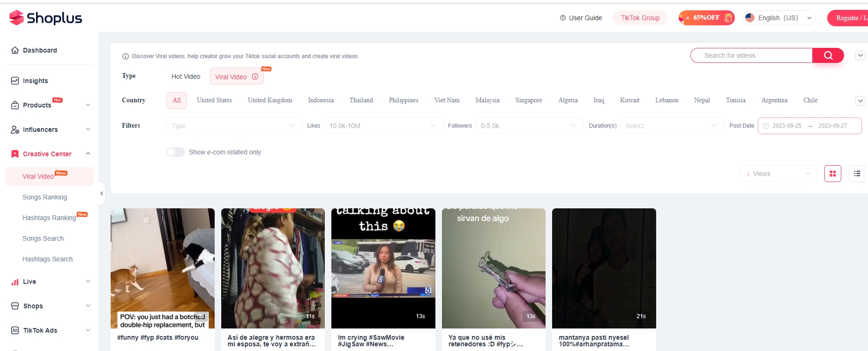868x351 pixels.
Task: Switch to grid view layout icon
Action: (833, 174)
